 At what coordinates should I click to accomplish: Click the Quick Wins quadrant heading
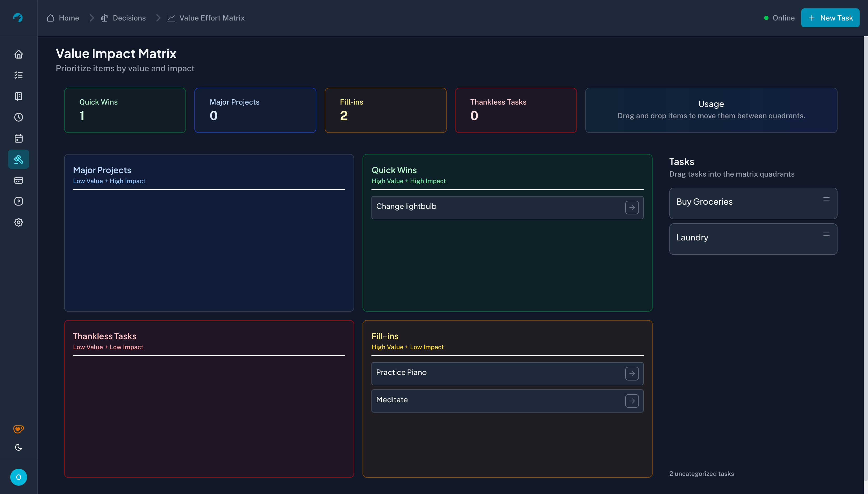[394, 170]
